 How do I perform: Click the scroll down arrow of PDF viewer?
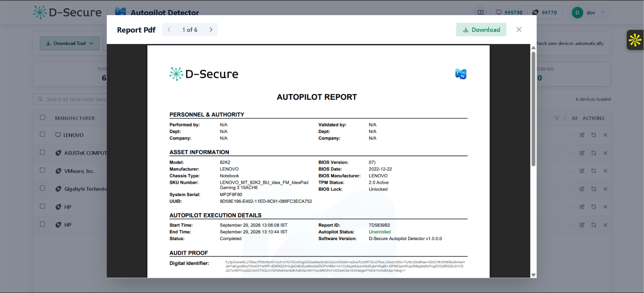point(534,275)
